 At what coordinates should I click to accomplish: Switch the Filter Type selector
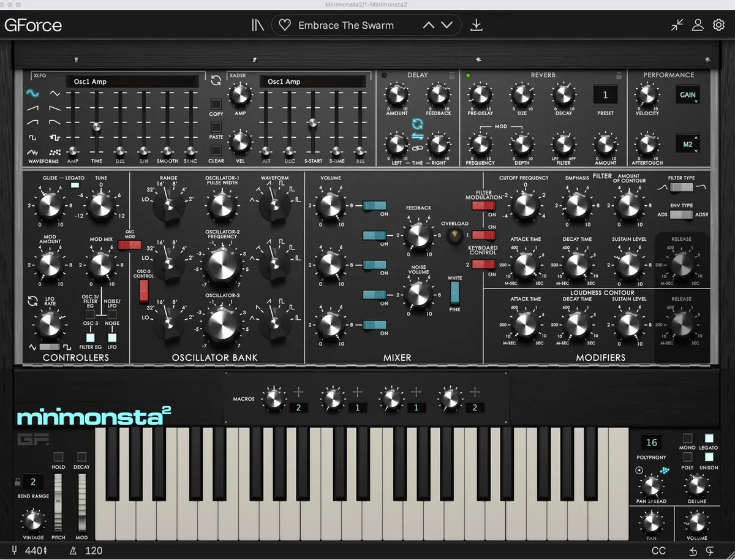pos(682,187)
